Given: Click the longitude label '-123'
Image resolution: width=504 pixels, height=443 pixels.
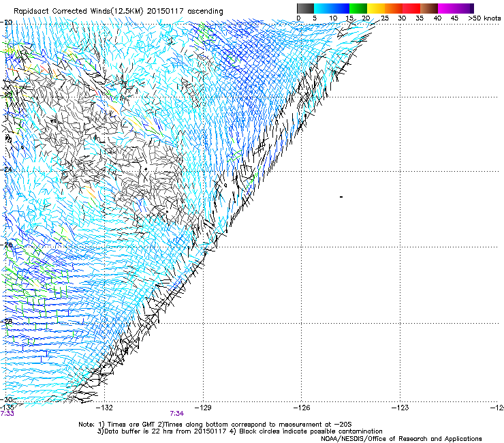Looking at the screenshot, I should [400, 408].
